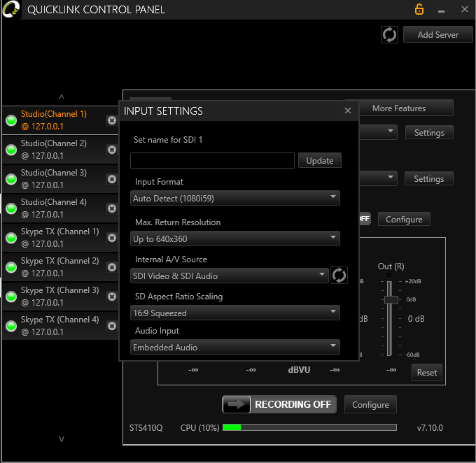Click green status light of Skype TX (Channel 1)
Image resolution: width=476 pixels, height=463 pixels.
click(11, 238)
